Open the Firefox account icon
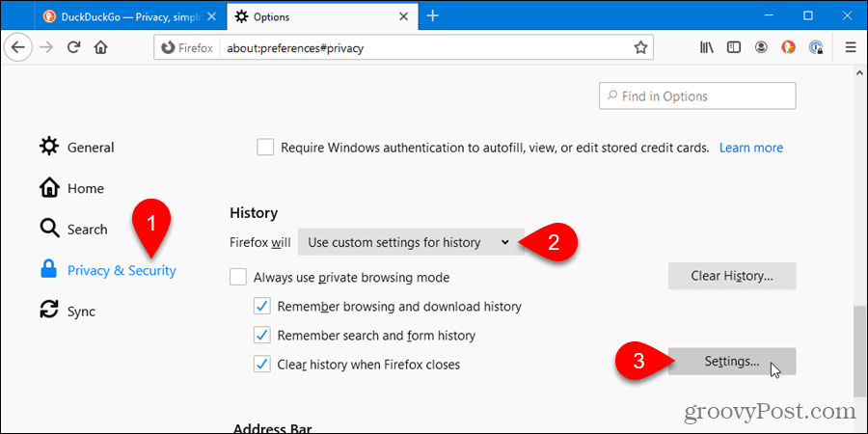This screenshot has height=434, width=868. click(x=762, y=47)
